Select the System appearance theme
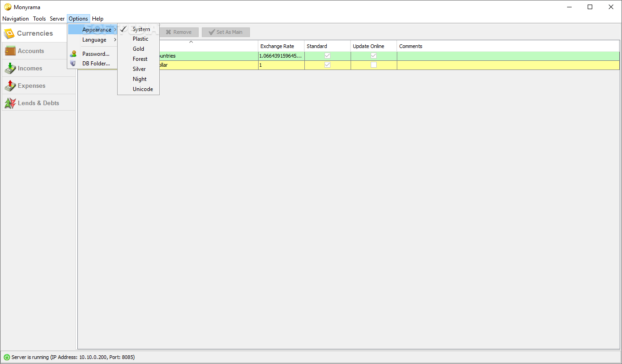This screenshot has height=364, width=622. click(138, 29)
